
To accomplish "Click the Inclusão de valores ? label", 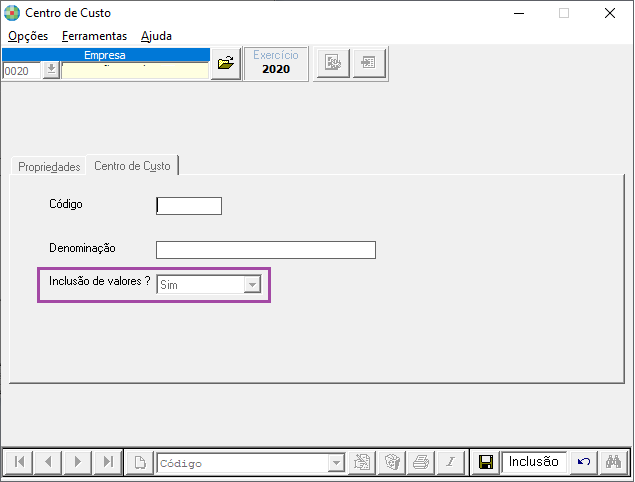I will click(x=100, y=281).
